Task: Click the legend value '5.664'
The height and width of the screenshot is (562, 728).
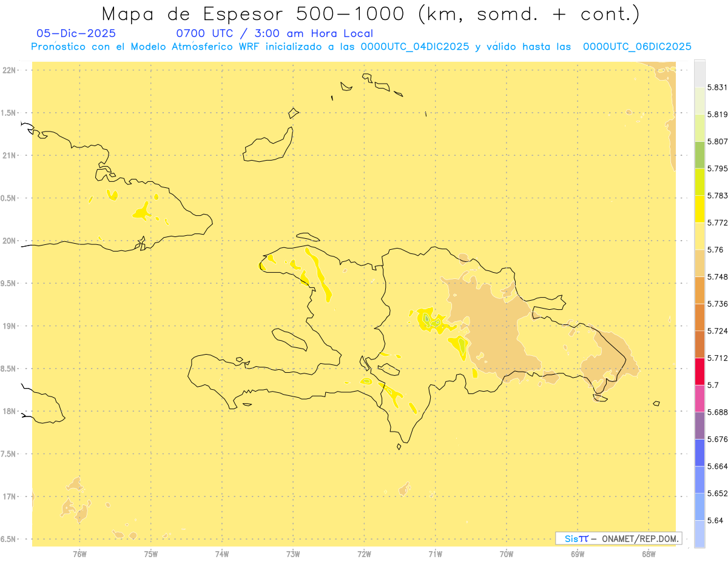Action: point(718,466)
